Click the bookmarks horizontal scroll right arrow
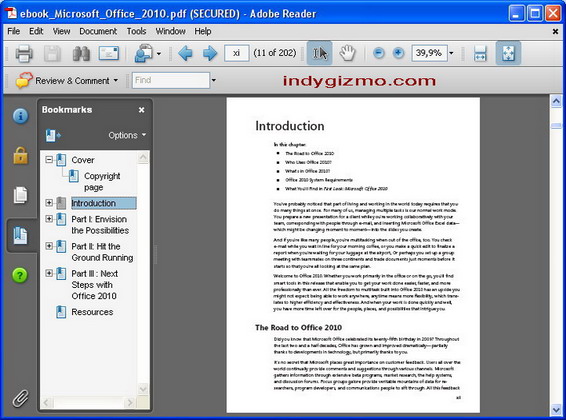 (130, 402)
